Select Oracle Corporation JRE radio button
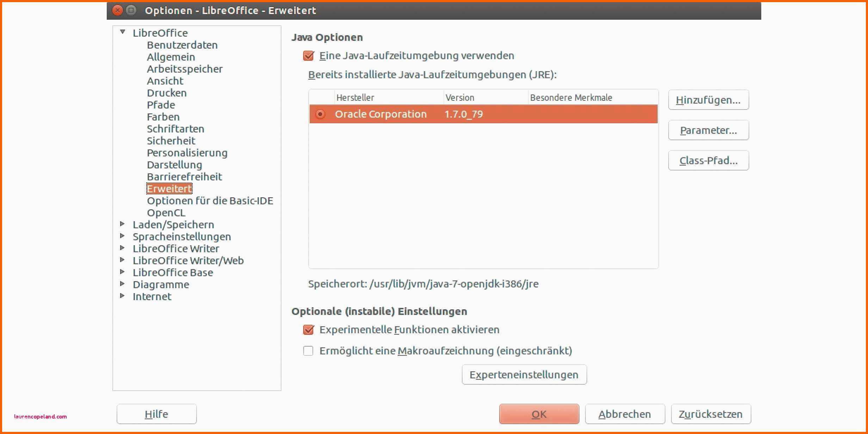 [320, 114]
